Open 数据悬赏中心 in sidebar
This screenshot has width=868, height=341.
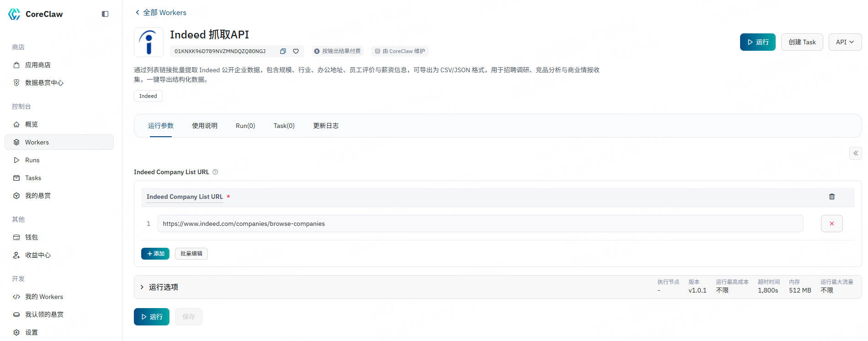point(44,83)
